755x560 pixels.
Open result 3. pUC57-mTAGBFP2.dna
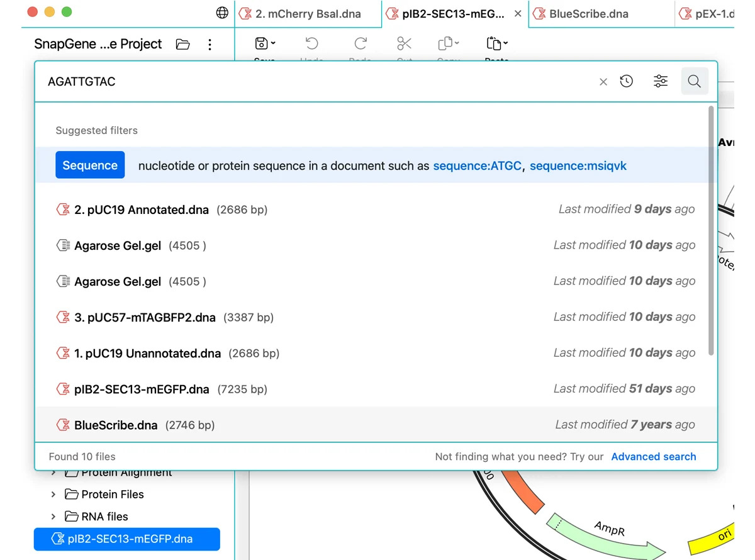click(x=376, y=317)
